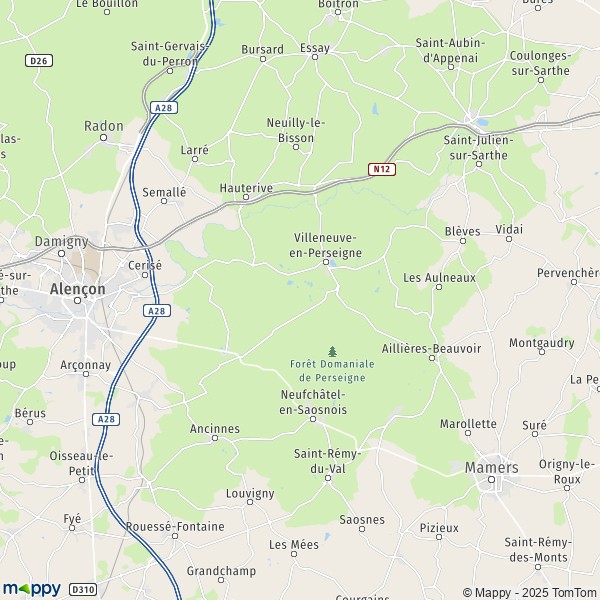Click the Saint-Julien-sur-Sarthe marker
Screen dimensions: 600x600
point(479,164)
